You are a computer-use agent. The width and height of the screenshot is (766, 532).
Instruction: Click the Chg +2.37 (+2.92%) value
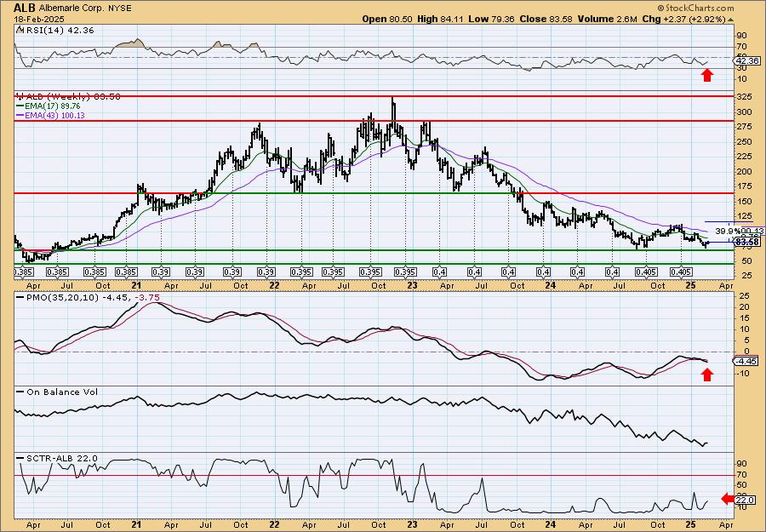click(x=683, y=19)
